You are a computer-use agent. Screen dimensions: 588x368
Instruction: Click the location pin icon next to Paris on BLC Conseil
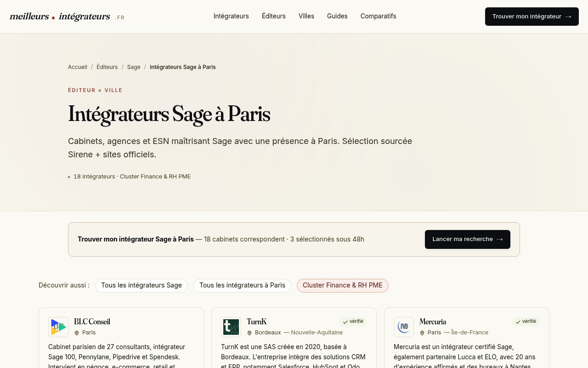(x=77, y=333)
